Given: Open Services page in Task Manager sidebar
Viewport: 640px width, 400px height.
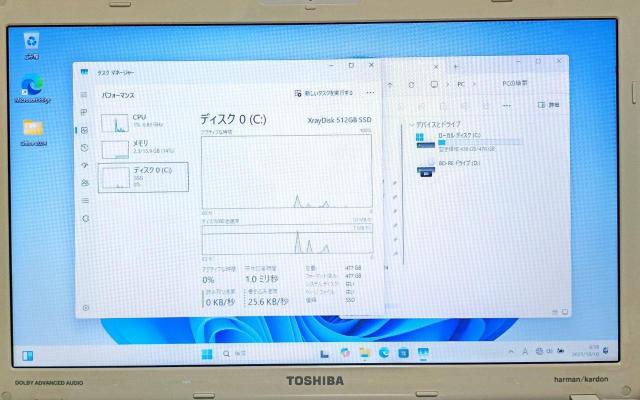Looking at the screenshot, I should 85,218.
